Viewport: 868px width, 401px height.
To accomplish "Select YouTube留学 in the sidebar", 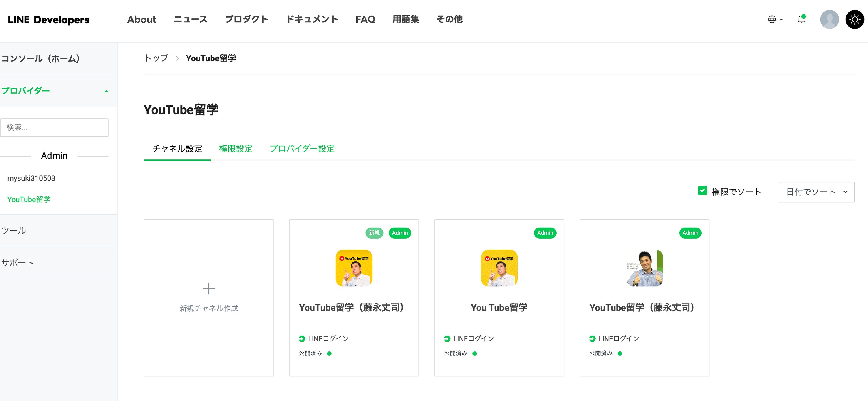I will (x=29, y=200).
